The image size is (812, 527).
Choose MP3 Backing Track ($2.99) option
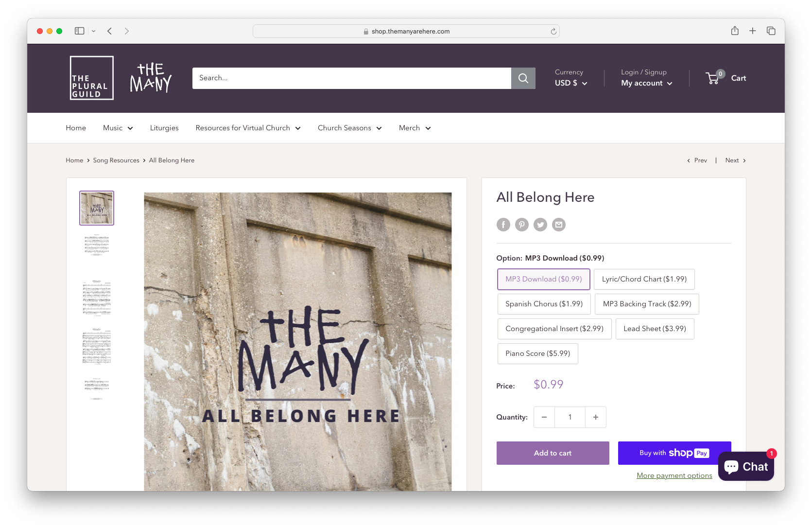tap(647, 304)
